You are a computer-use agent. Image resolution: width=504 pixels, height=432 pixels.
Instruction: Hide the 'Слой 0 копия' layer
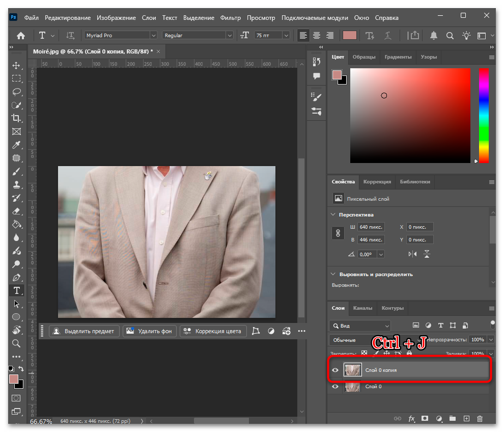point(335,370)
